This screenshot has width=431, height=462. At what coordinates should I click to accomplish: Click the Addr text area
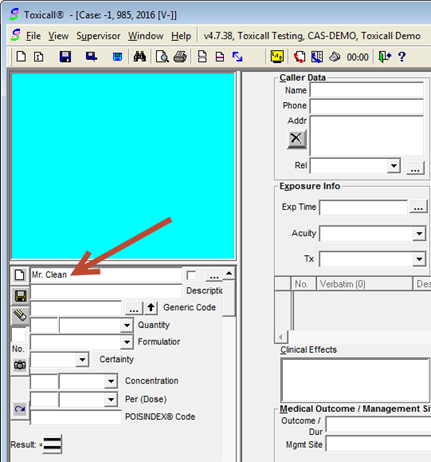(x=367, y=136)
